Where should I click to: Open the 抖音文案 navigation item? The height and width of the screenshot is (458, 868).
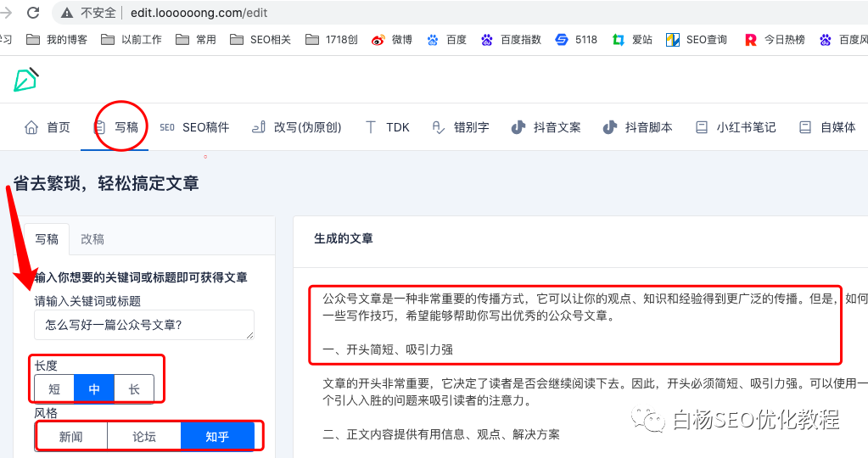546,127
